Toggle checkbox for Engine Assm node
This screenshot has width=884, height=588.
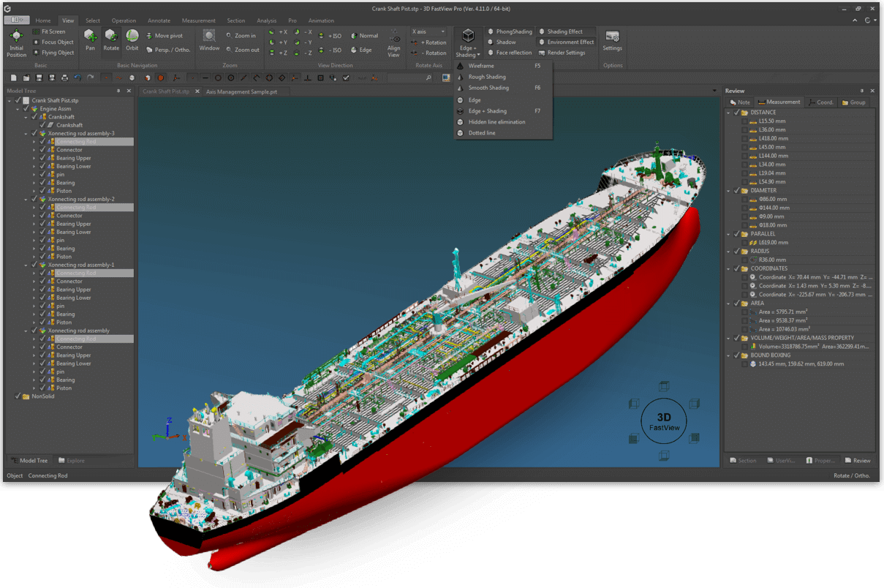(x=26, y=109)
